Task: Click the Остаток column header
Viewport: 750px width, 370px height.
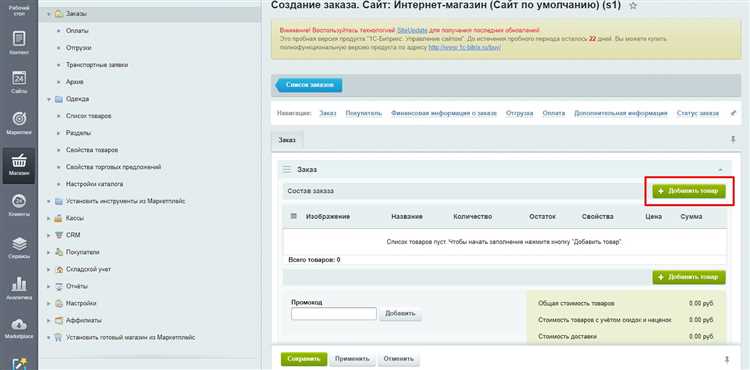Action: click(542, 217)
